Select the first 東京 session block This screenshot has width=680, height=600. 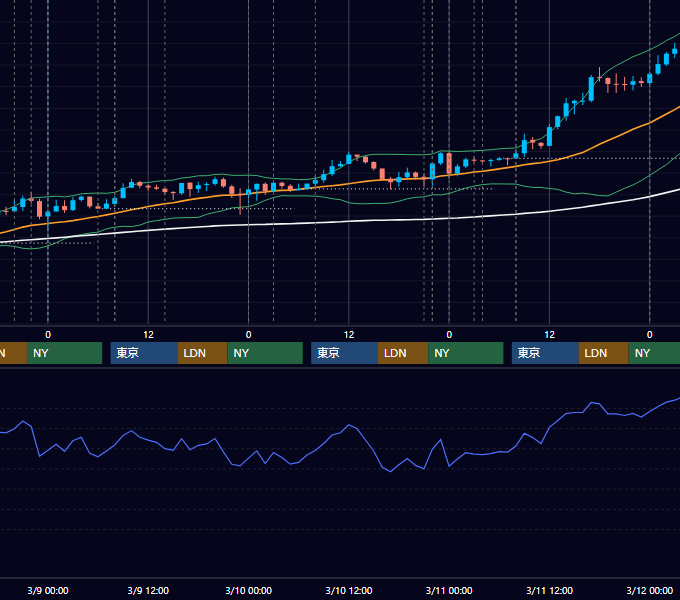coord(144,353)
